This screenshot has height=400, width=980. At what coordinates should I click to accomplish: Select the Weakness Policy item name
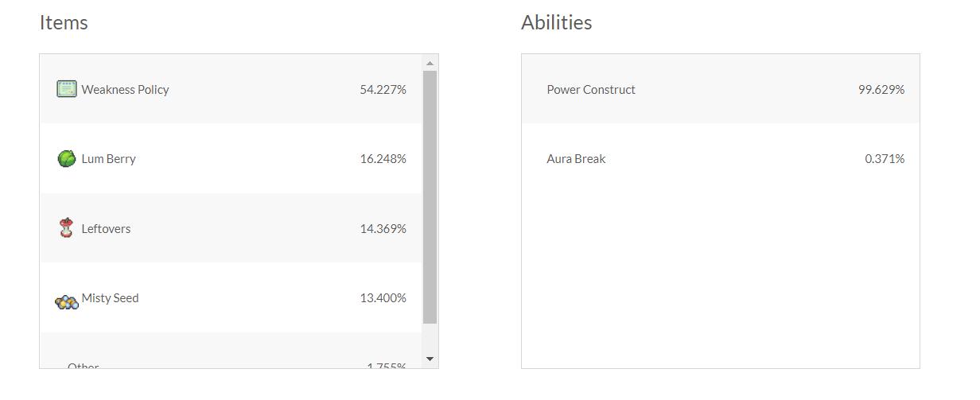click(x=125, y=90)
